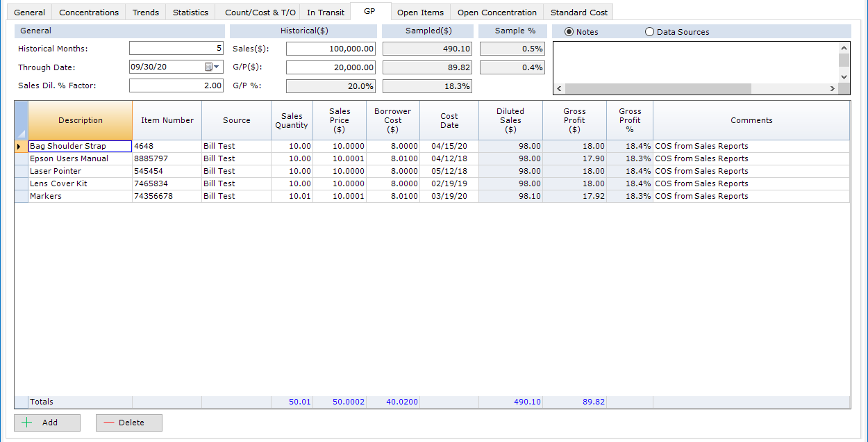Click the Item Number column header

pos(167,120)
